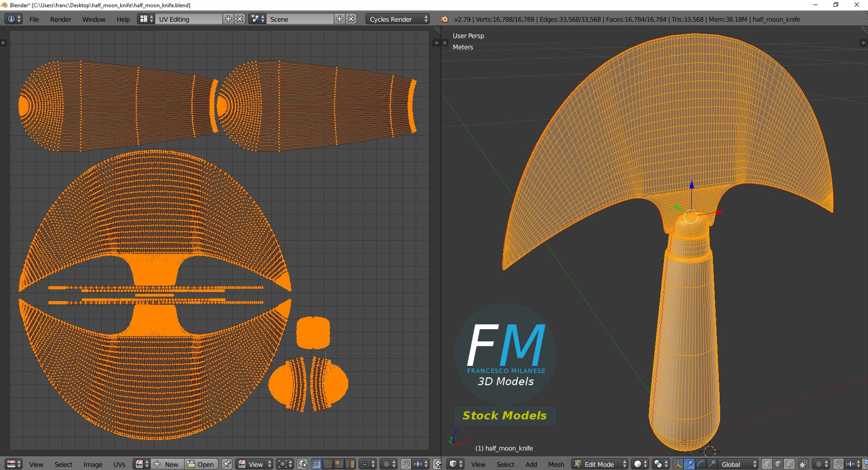Viewport: 868px width, 470px height.
Task: Open the Add menu in 3D view
Action: (x=531, y=465)
